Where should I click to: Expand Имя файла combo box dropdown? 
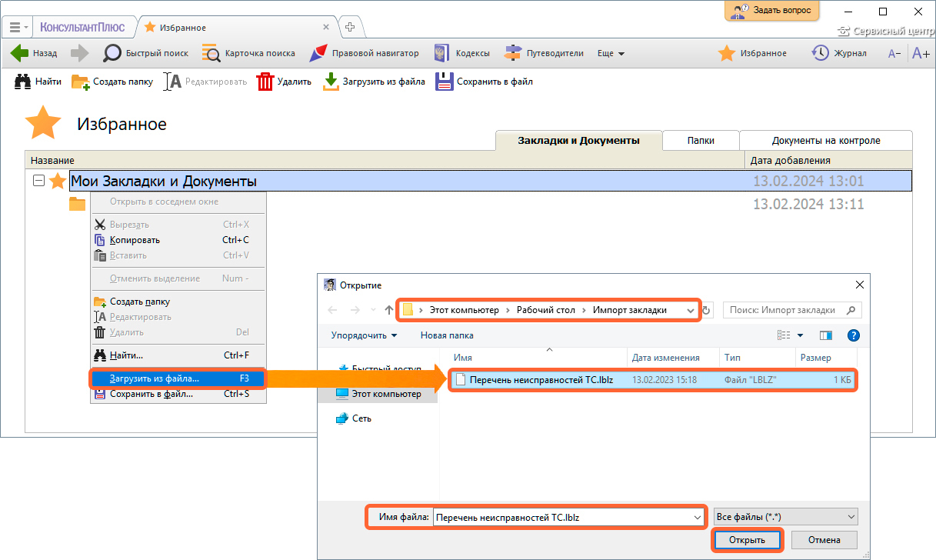[x=697, y=518]
